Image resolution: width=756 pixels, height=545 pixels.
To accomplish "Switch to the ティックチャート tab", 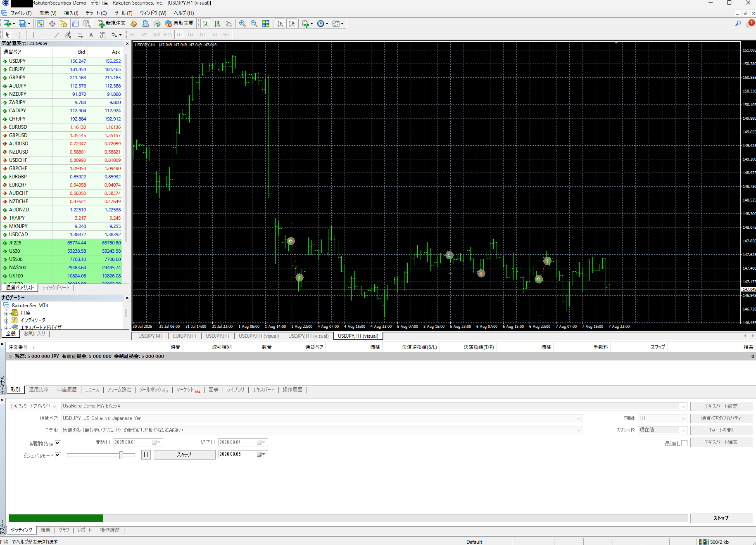I will pos(56,288).
